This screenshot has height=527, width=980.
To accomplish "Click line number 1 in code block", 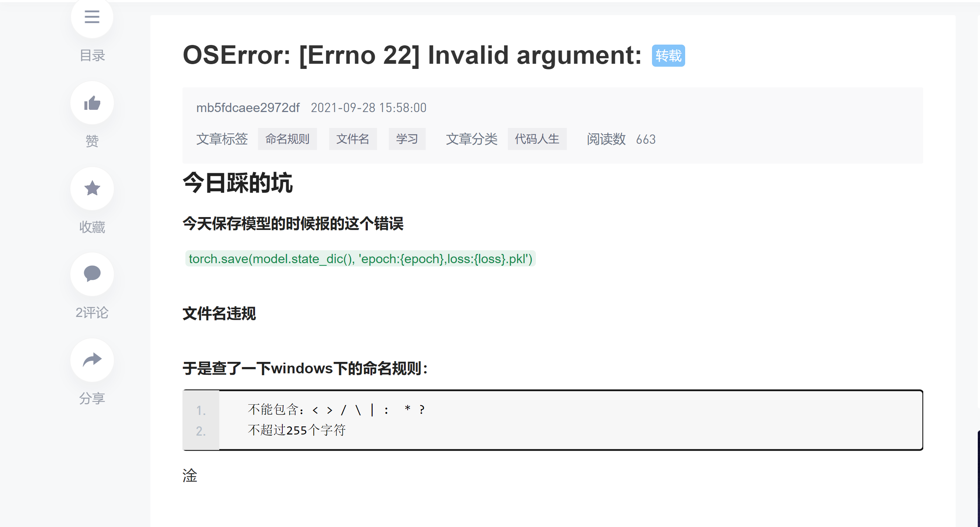I will point(201,410).
